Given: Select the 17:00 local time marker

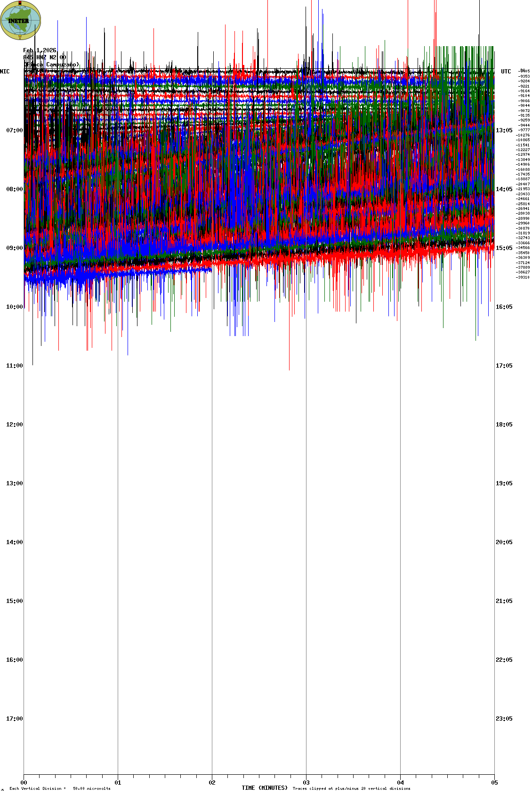Looking at the screenshot, I should [15, 719].
